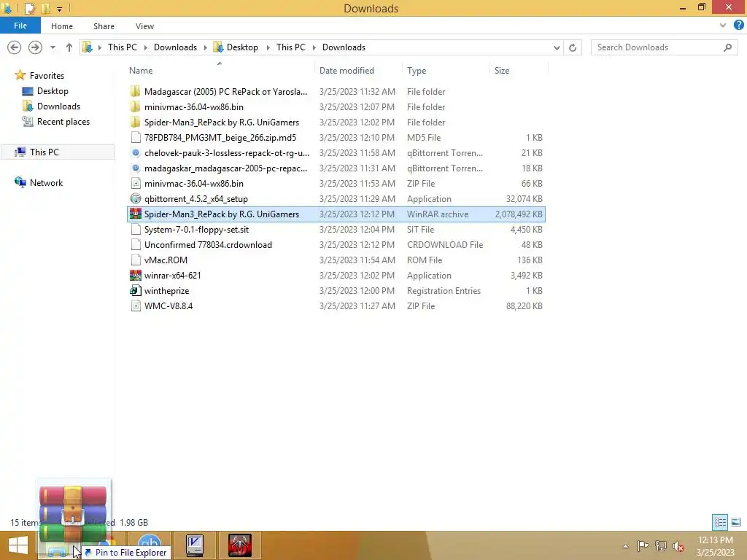Click the muted volume tray icon
747x560 pixels.
[x=678, y=546]
